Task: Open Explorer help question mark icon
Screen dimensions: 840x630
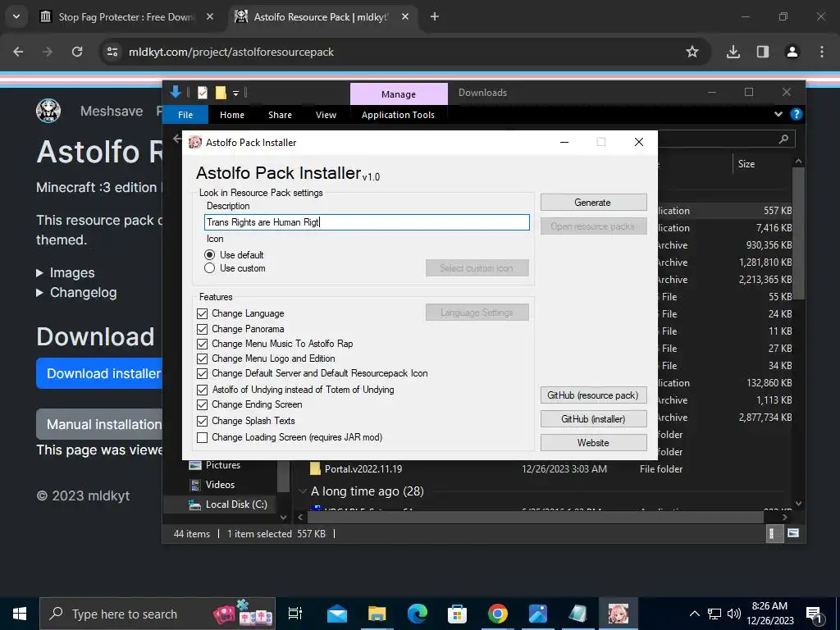Action: 796,114
